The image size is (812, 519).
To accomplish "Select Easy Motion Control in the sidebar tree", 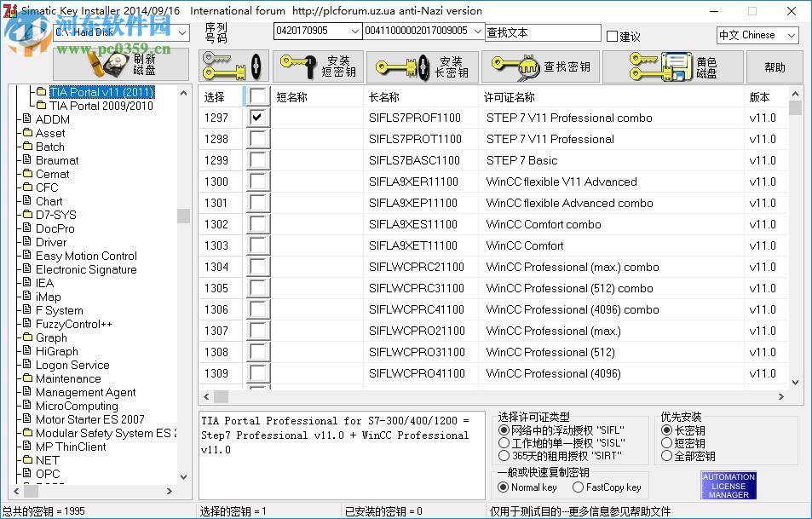I will (85, 256).
